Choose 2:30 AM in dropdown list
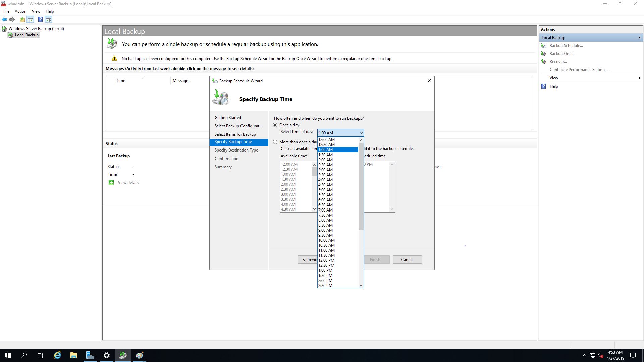 338,165
